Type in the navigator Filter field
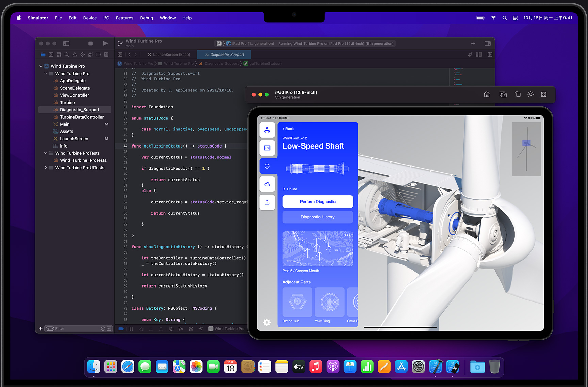The height and width of the screenshot is (387, 588). (71, 328)
